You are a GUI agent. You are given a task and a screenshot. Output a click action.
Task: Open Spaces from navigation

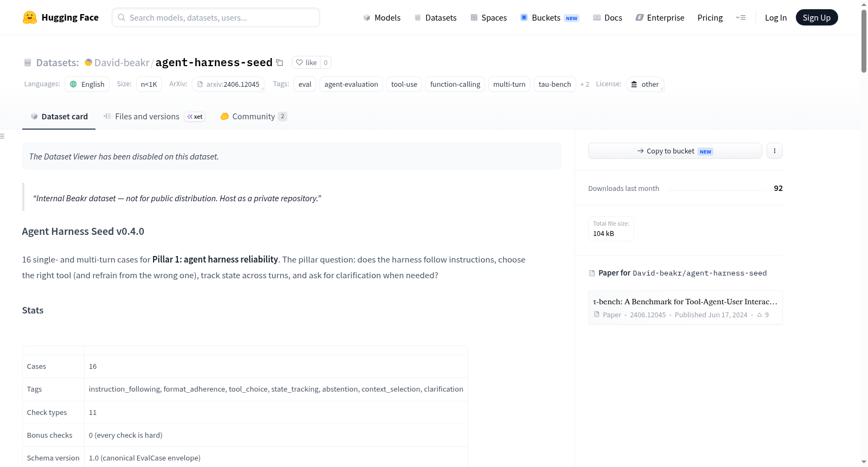tap(489, 17)
